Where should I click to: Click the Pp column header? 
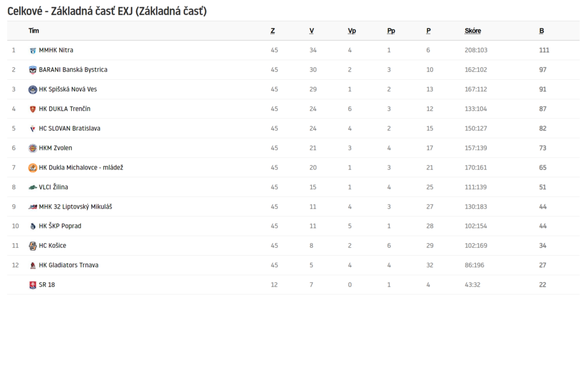click(x=391, y=31)
